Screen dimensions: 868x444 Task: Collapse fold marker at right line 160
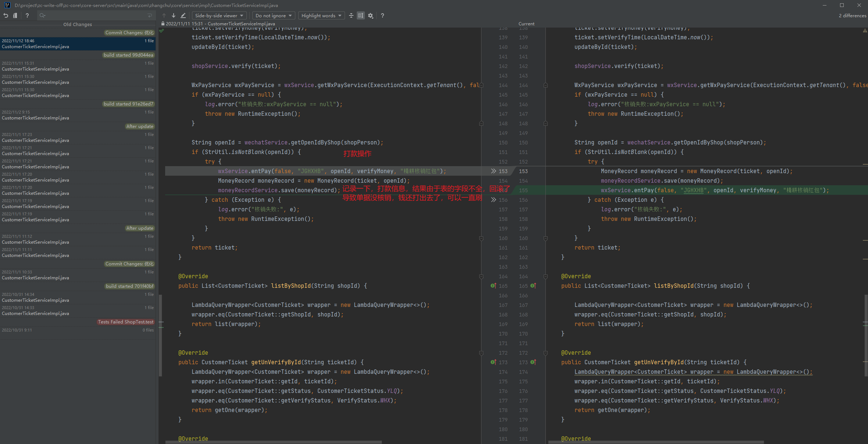click(545, 238)
